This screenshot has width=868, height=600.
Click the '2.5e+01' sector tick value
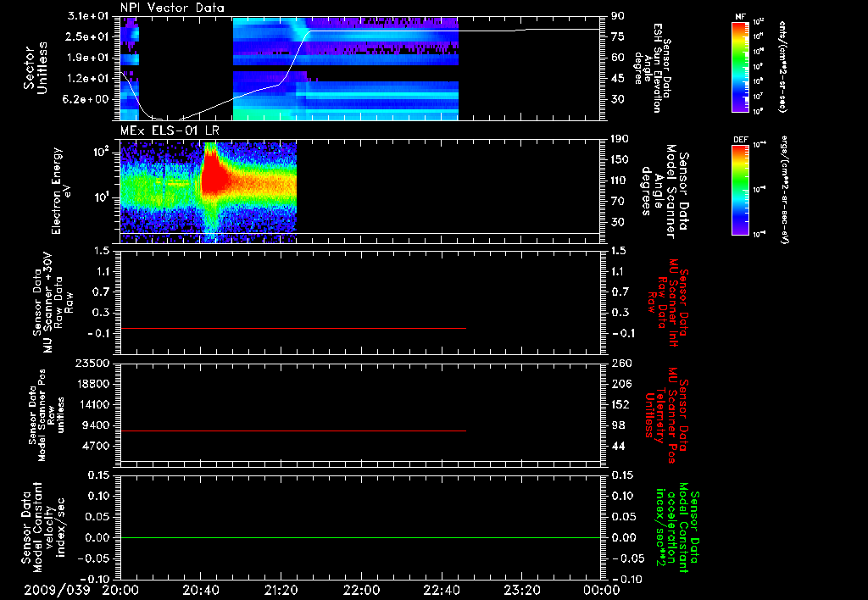(88, 36)
